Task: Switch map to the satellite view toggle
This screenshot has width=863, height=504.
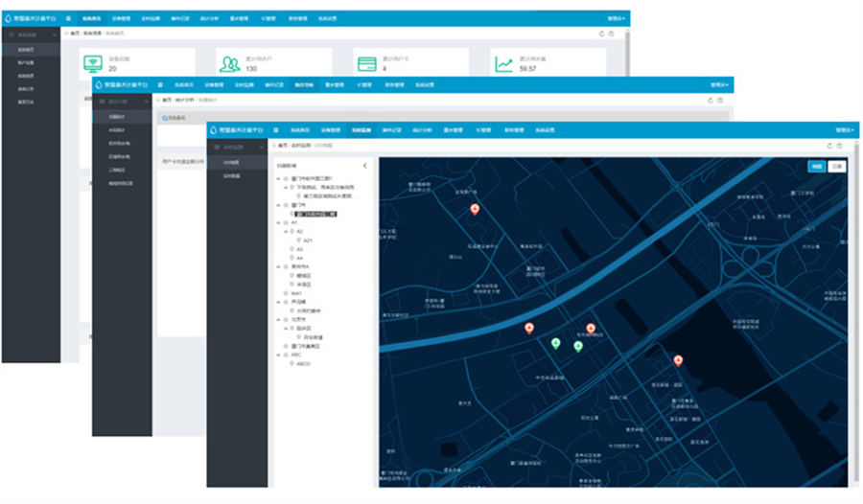Action: tap(836, 166)
